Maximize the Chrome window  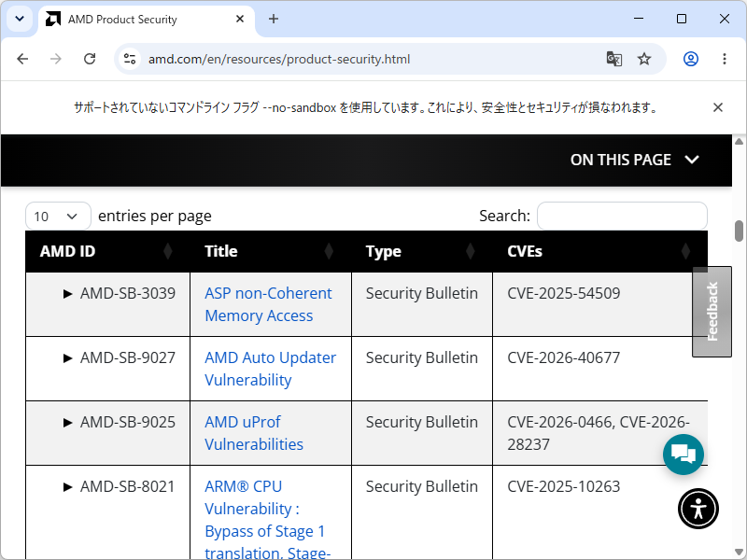(x=682, y=19)
